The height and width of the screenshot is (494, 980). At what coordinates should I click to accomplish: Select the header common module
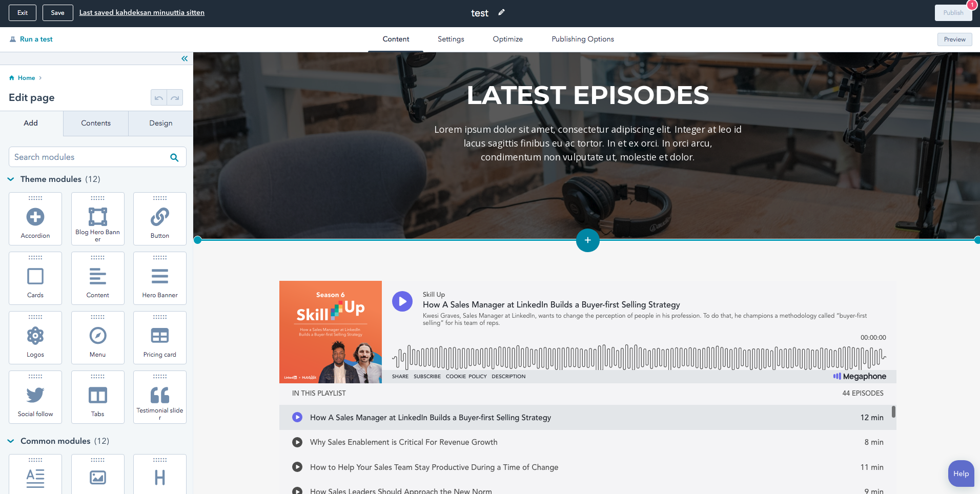pos(160,475)
